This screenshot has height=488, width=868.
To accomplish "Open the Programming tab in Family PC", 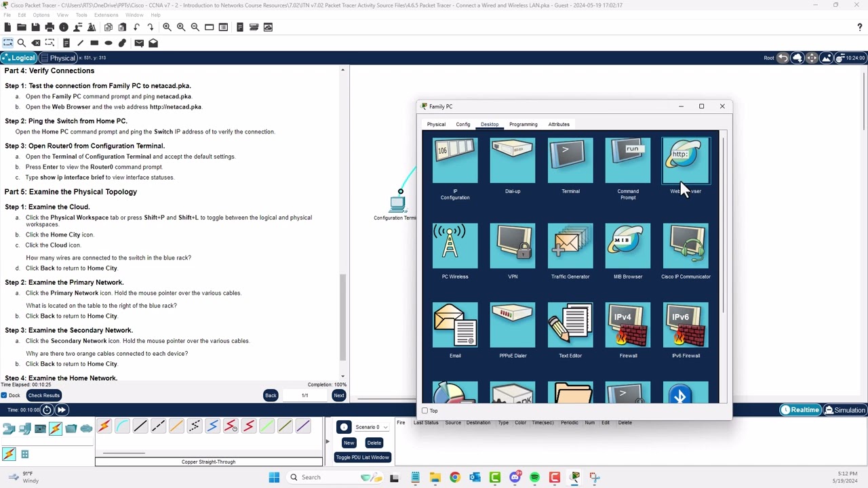I will pos(524,124).
